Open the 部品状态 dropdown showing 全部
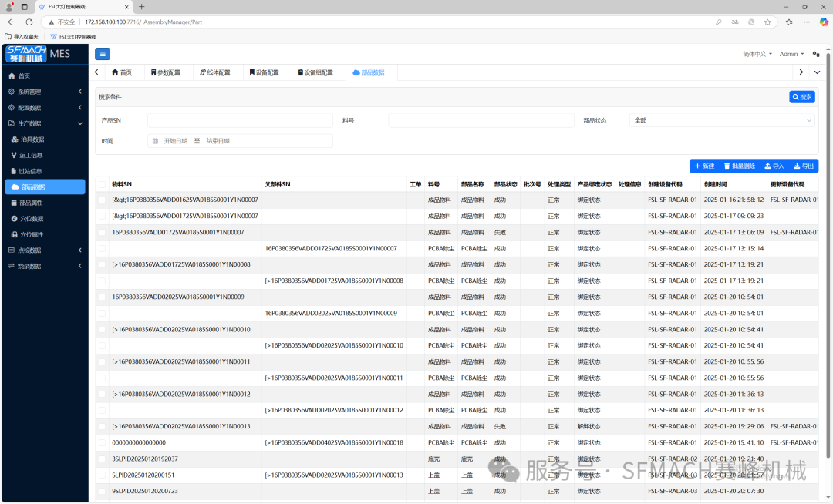Screen dimensions: 833x504 [x=722, y=120]
